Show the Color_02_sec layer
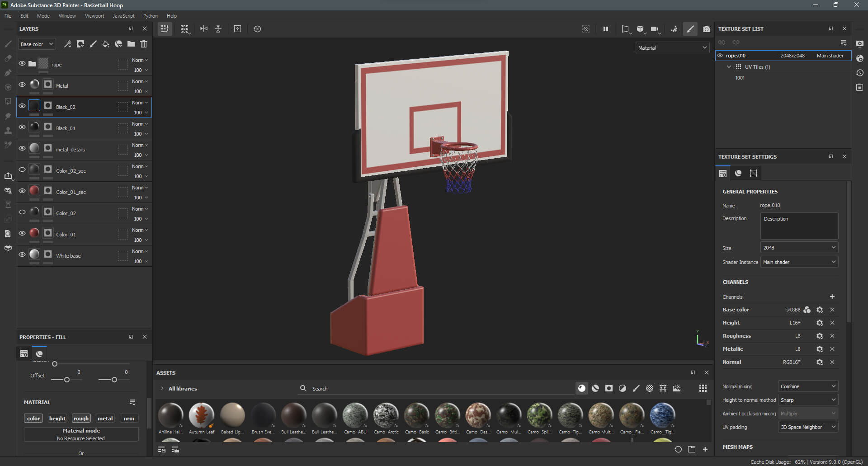The image size is (868, 466). (22, 169)
